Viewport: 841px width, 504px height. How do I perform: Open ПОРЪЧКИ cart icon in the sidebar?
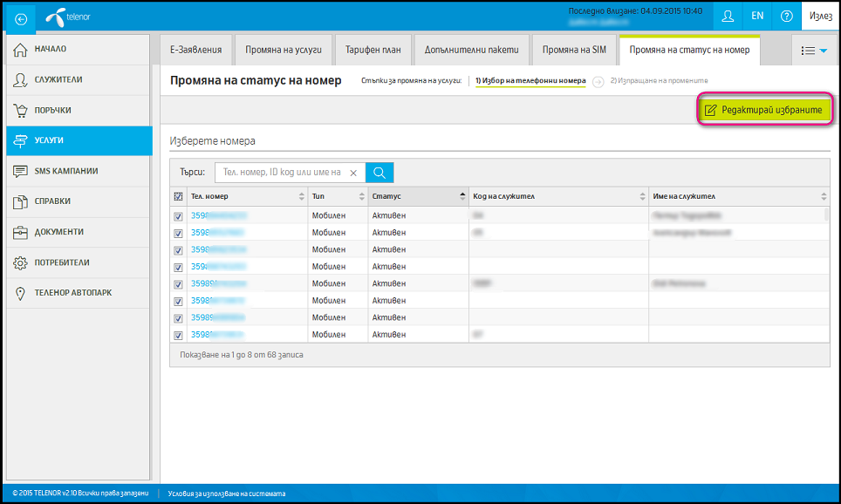(x=20, y=111)
